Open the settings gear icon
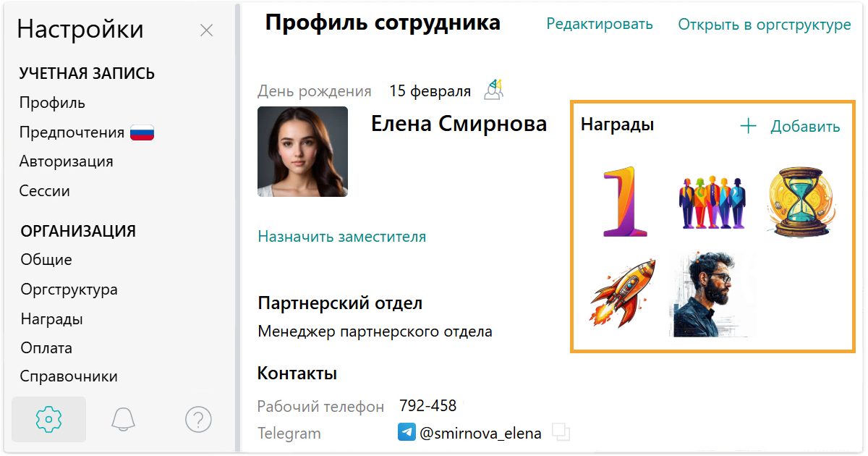The height and width of the screenshot is (456, 868). (49, 418)
